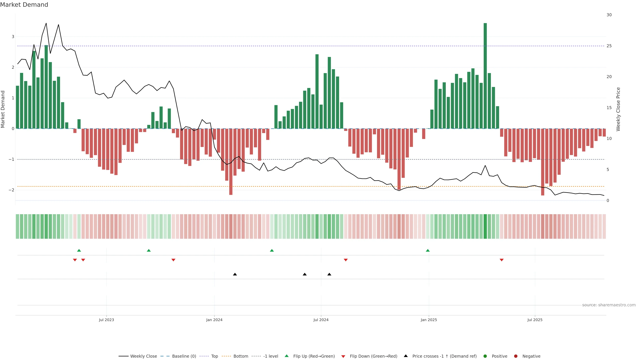This screenshot has height=362, width=644.
Task: Click the -1 level legend entry
Action: pos(271,356)
